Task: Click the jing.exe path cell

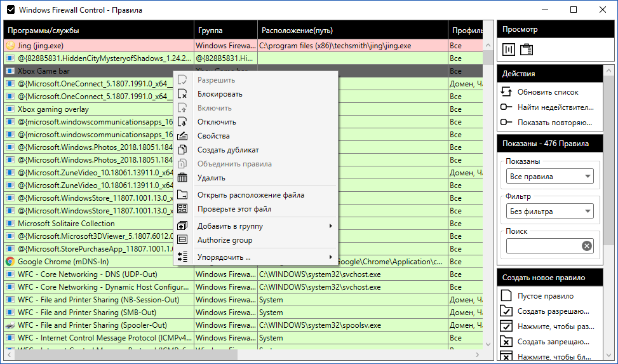Action: pos(353,46)
